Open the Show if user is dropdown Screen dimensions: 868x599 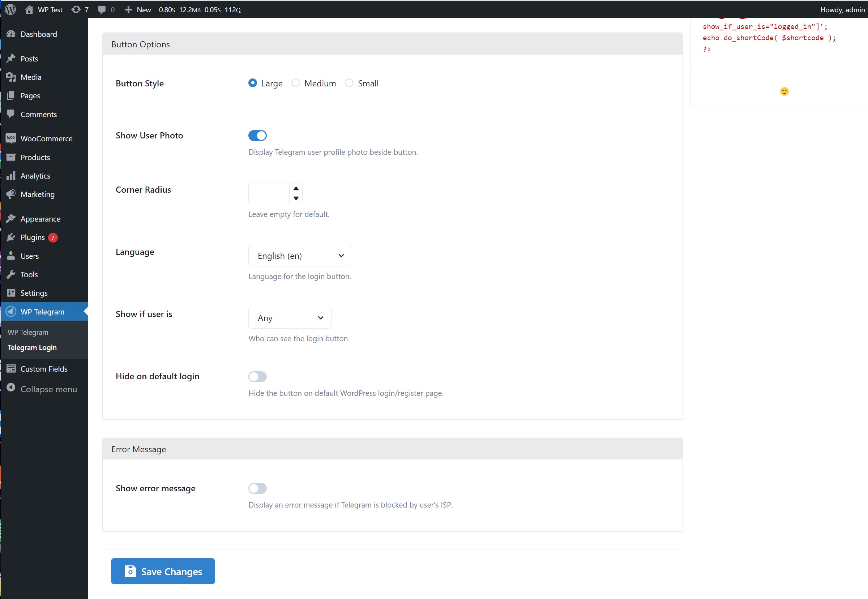coord(289,317)
